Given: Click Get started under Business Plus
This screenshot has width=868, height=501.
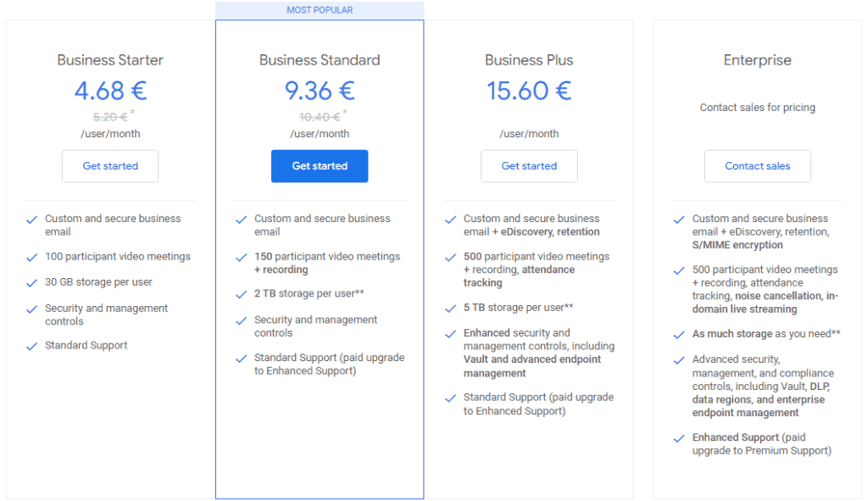Looking at the screenshot, I should 529,166.
